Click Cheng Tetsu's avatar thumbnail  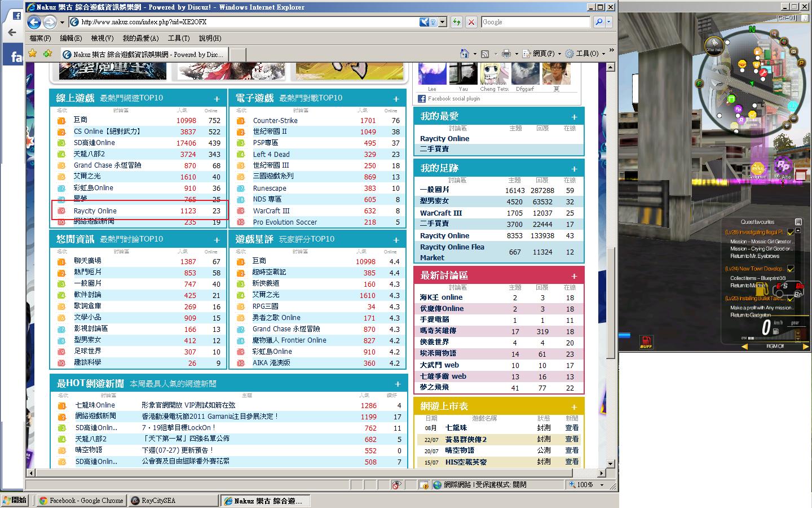495,73
